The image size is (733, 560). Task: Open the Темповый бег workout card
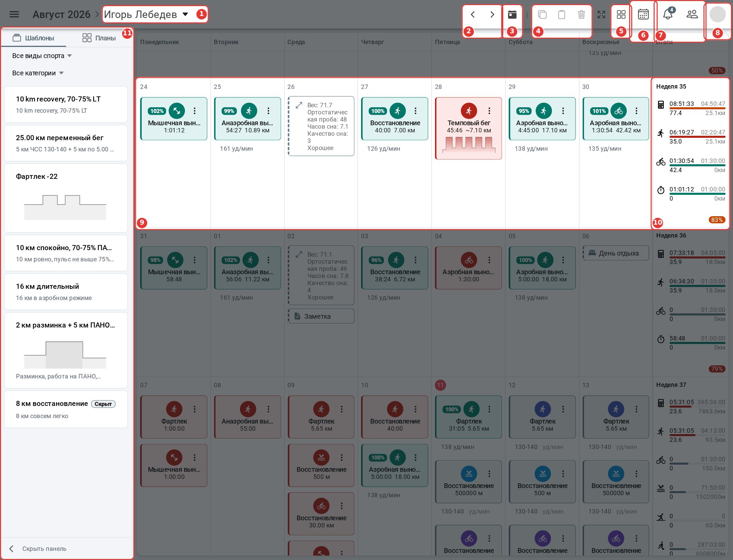[468, 128]
